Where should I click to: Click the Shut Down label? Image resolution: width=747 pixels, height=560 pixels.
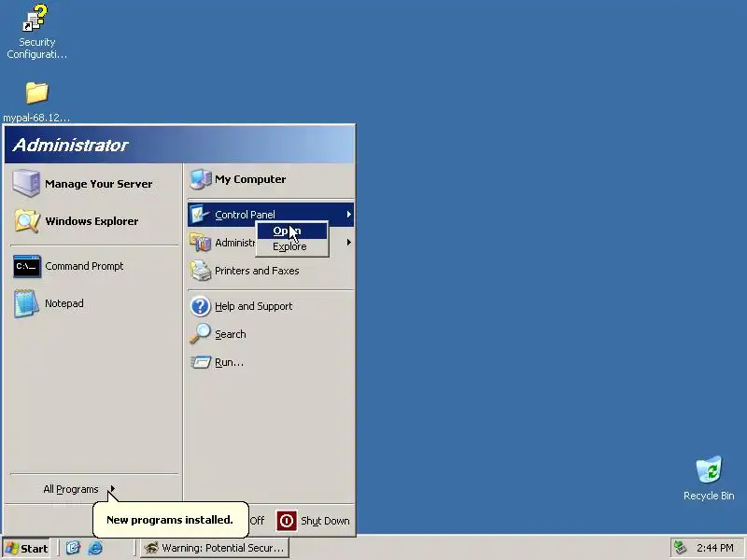click(325, 521)
